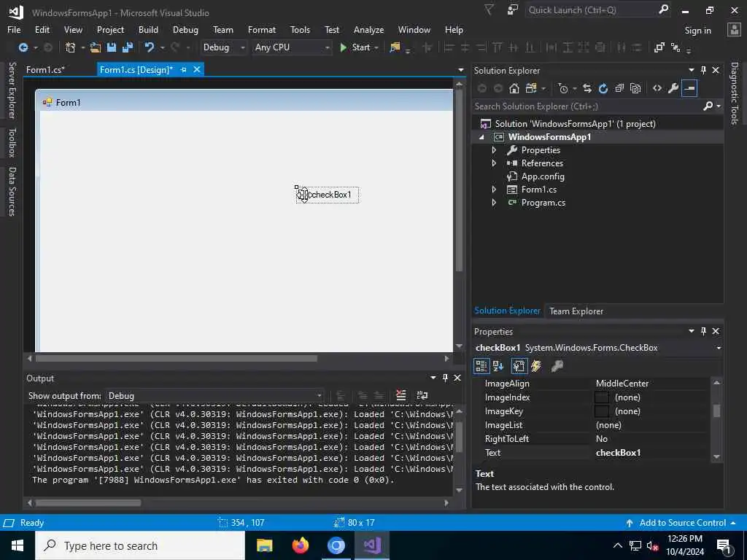747x560 pixels.
Task: Open the Data Sources side tab
Action: click(x=12, y=192)
